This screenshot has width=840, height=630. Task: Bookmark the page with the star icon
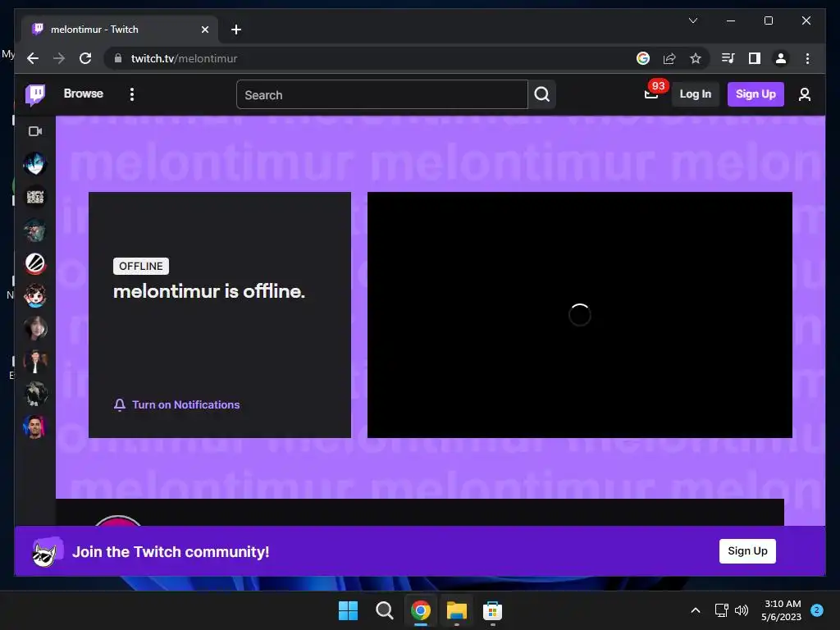pos(696,58)
